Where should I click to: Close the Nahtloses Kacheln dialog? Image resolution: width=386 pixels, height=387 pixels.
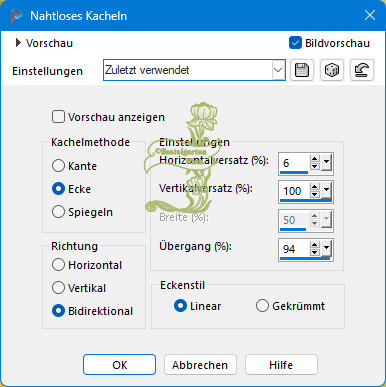tap(370, 15)
